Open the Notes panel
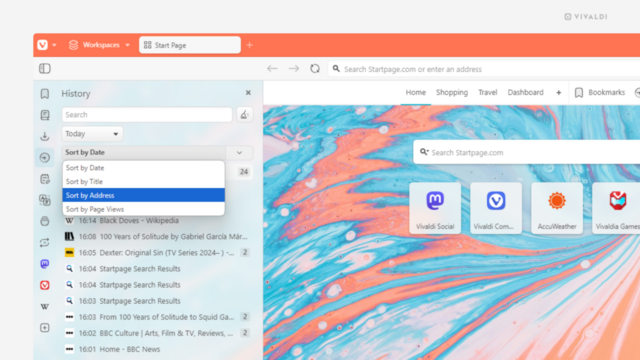The width and height of the screenshot is (640, 360). (45, 179)
